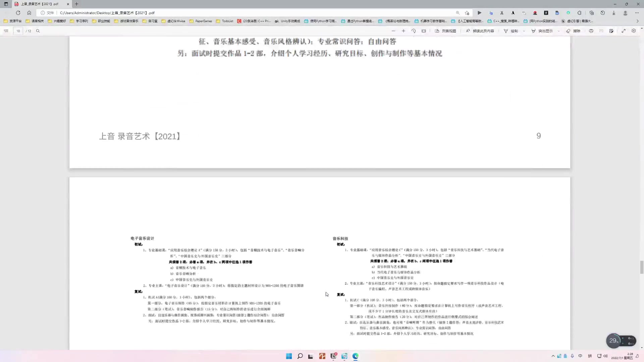Image resolution: width=644 pixels, height=362 pixels.
Task: Show more bookmarks chevron
Action: tap(638, 21)
